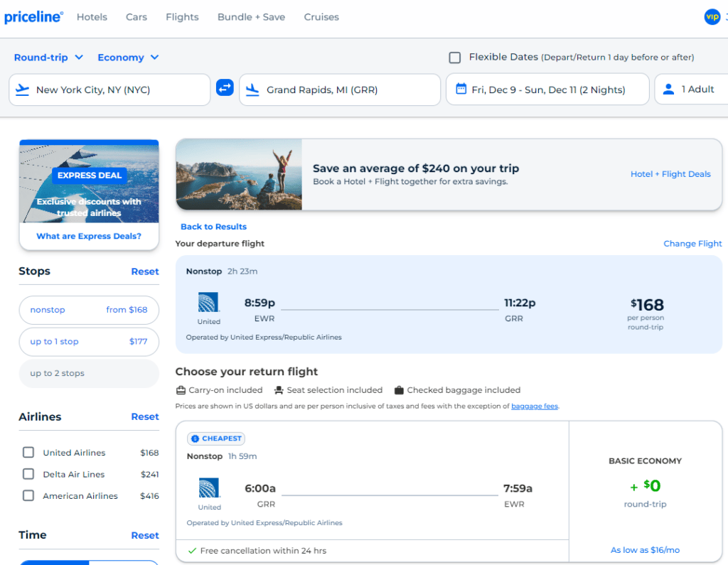The width and height of the screenshot is (728, 565).
Task: Open the Economy cabin class dropdown
Action: [x=128, y=58]
